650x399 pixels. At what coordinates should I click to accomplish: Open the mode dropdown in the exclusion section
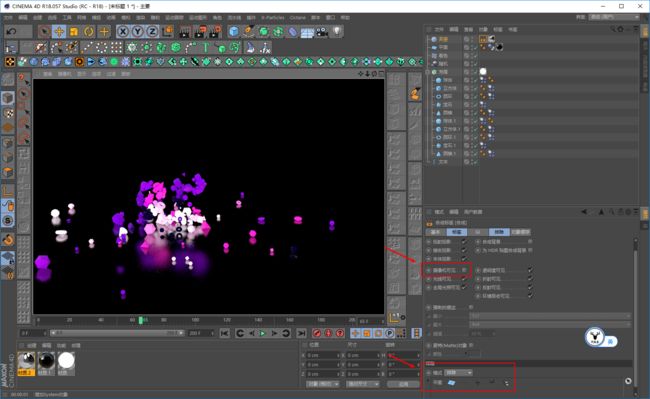458,372
